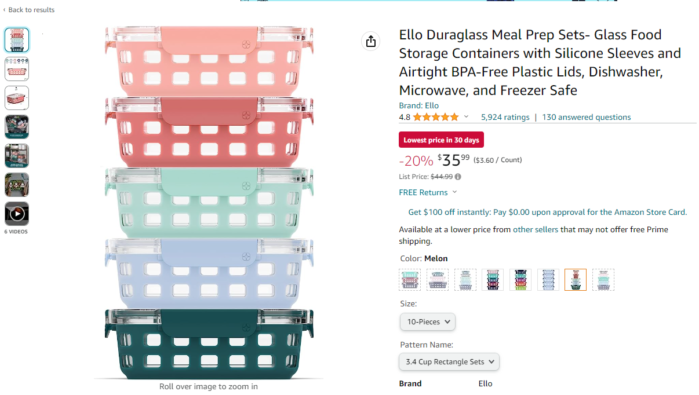Image resolution: width=699 pixels, height=395 pixels.
Task: Select the all-blue containers color swatch
Action: (548, 280)
